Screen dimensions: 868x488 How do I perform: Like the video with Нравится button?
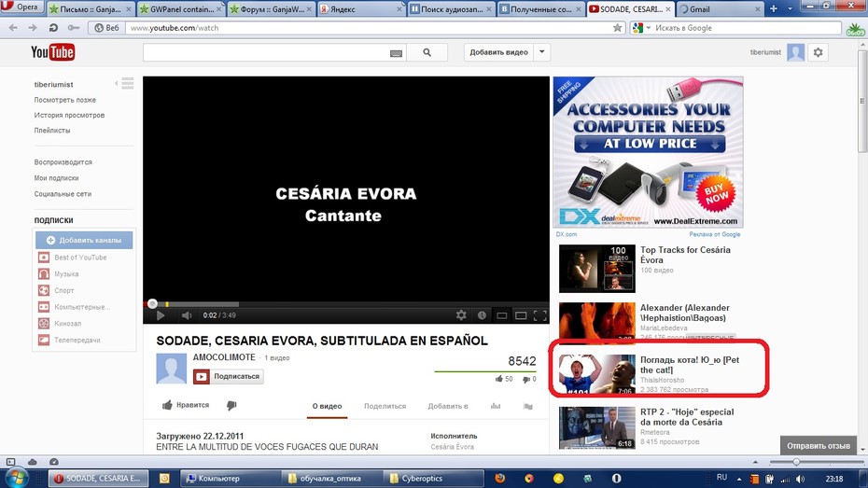tap(186, 405)
